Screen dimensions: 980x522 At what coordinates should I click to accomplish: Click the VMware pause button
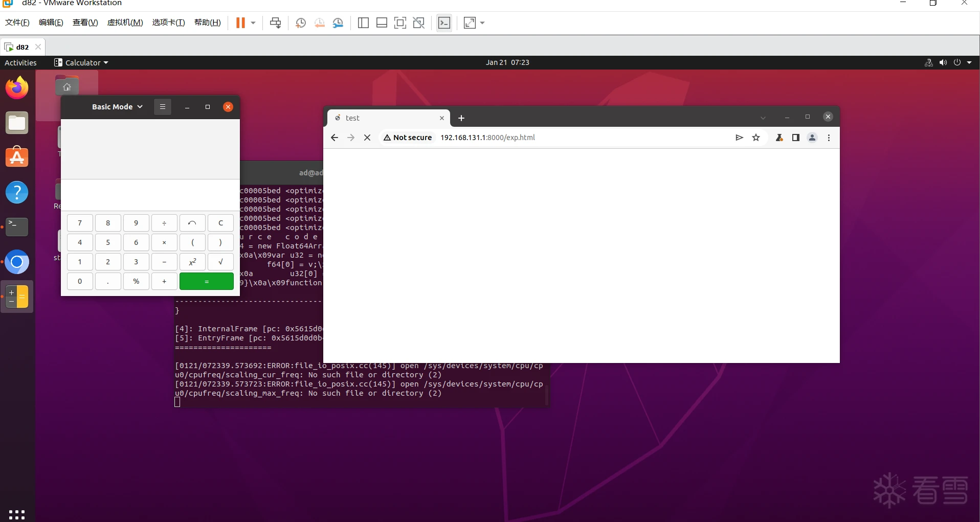(x=240, y=22)
